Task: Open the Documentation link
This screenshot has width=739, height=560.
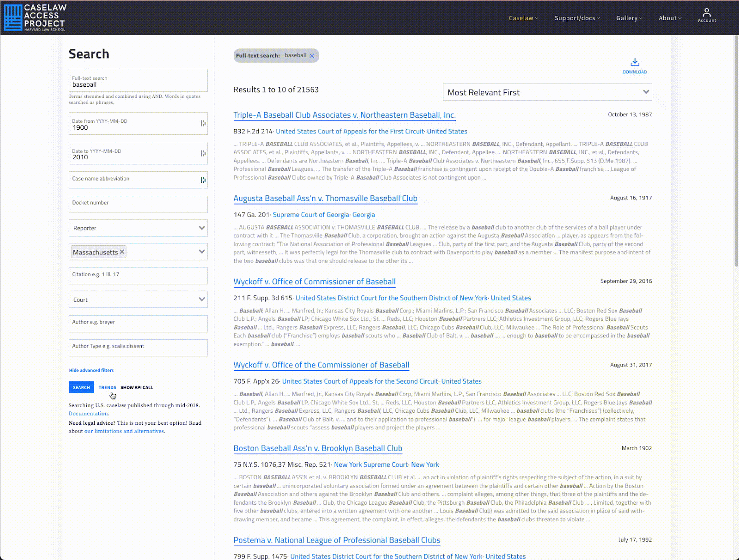Action: [88, 413]
